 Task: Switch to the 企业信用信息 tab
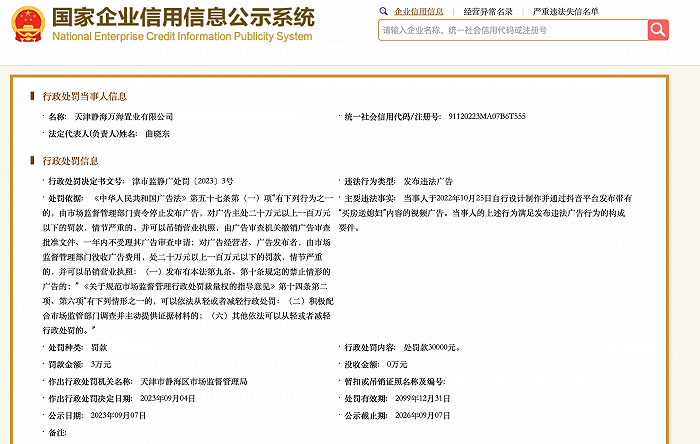click(x=419, y=11)
